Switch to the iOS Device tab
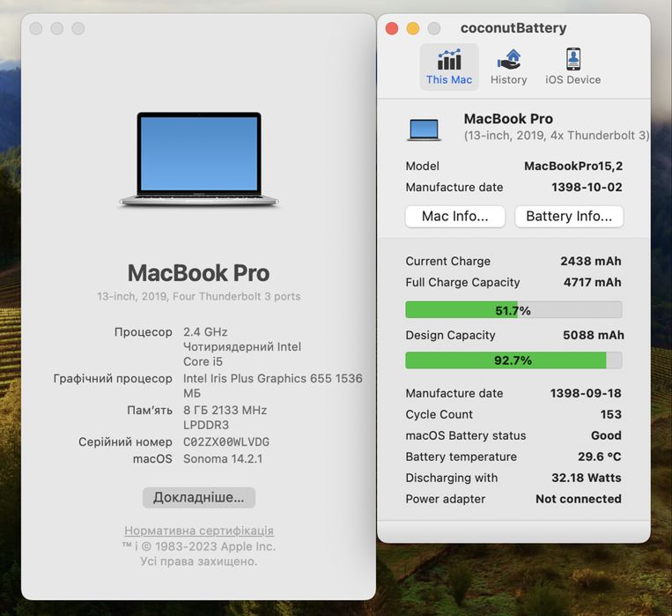Viewport: 672px width, 616px height. point(572,67)
